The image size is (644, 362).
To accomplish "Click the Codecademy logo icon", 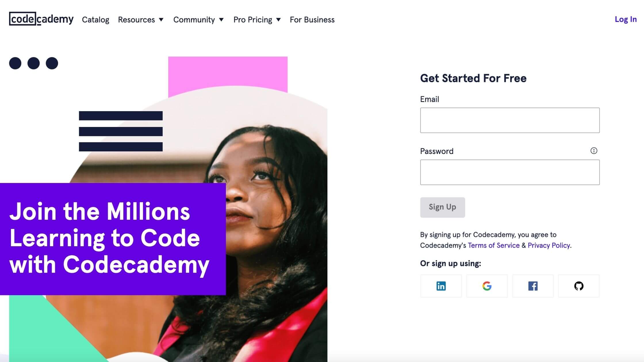I will pos(42,19).
